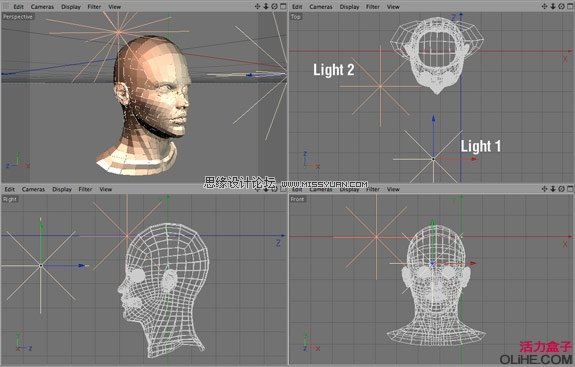Open the Display menu in Top viewport
The width and height of the screenshot is (575, 367).
point(349,7)
